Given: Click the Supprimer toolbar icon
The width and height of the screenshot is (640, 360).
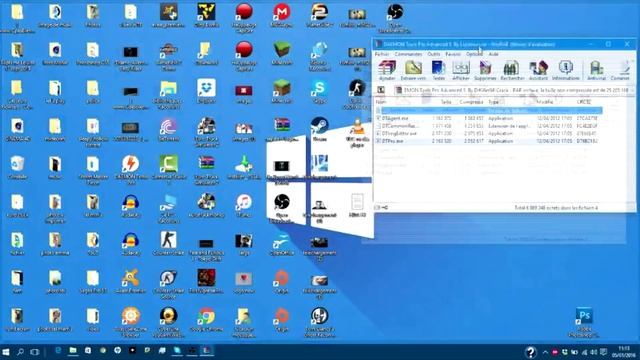Looking at the screenshot, I should pyautogui.click(x=485, y=70).
